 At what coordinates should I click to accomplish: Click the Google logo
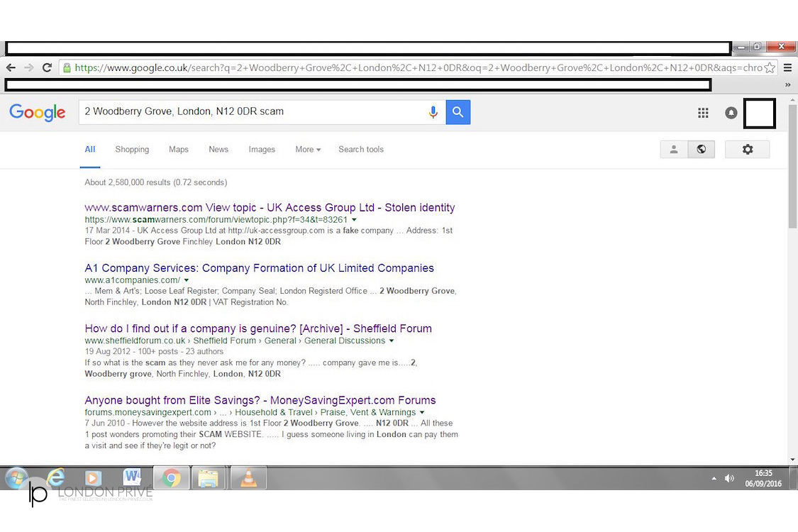(x=37, y=112)
